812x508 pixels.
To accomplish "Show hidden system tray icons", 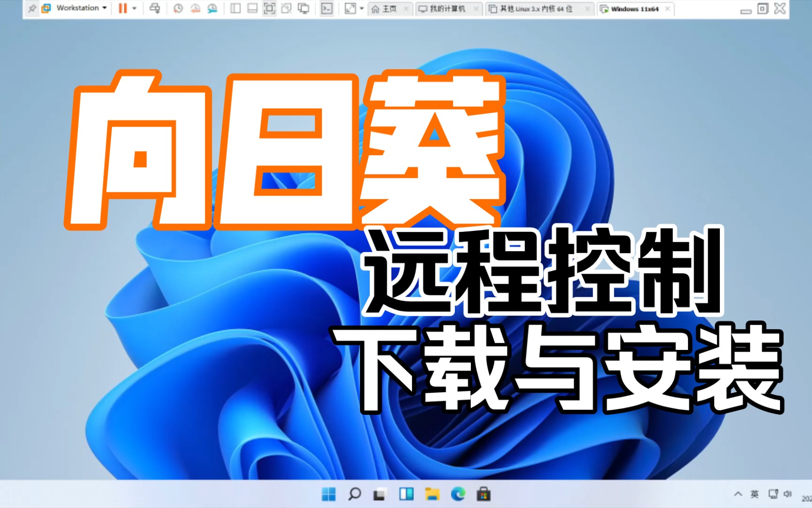I will pos(738,494).
